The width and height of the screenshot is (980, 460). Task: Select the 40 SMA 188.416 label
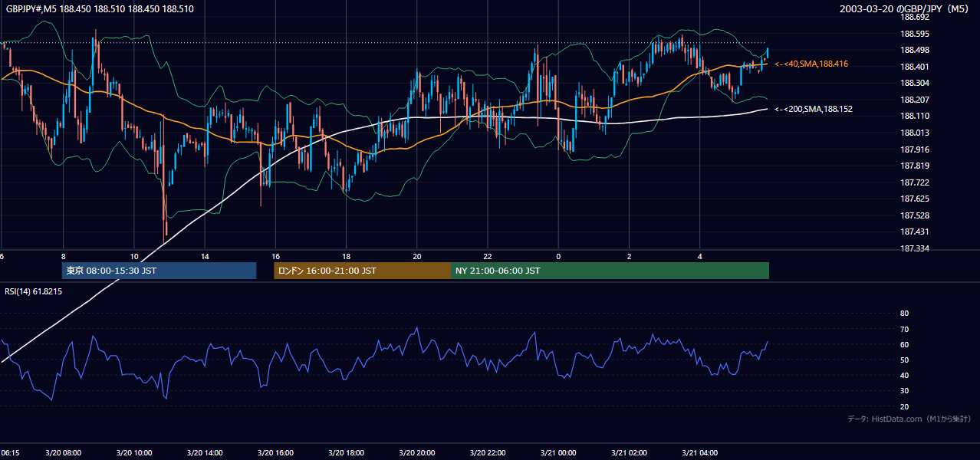[x=811, y=64]
